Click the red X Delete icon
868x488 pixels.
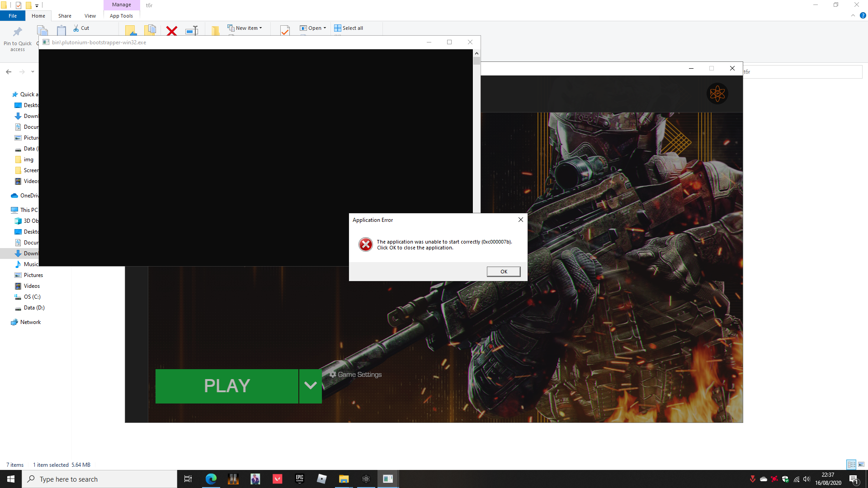point(172,31)
